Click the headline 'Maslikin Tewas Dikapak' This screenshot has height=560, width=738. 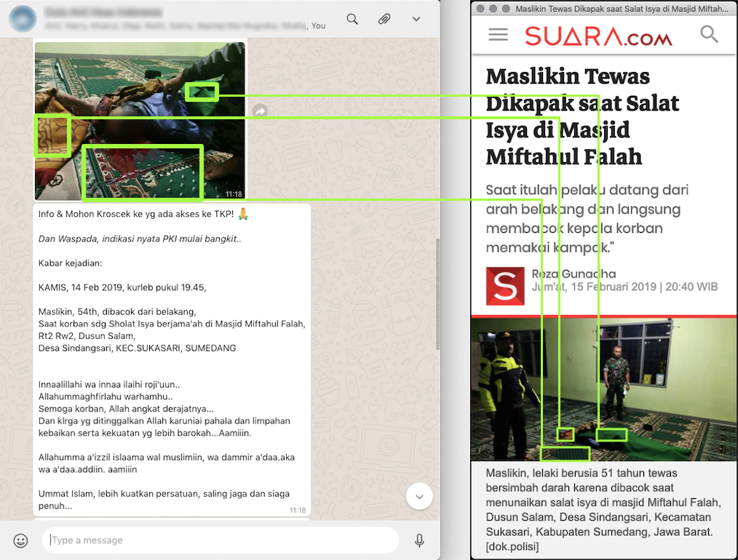click(582, 116)
